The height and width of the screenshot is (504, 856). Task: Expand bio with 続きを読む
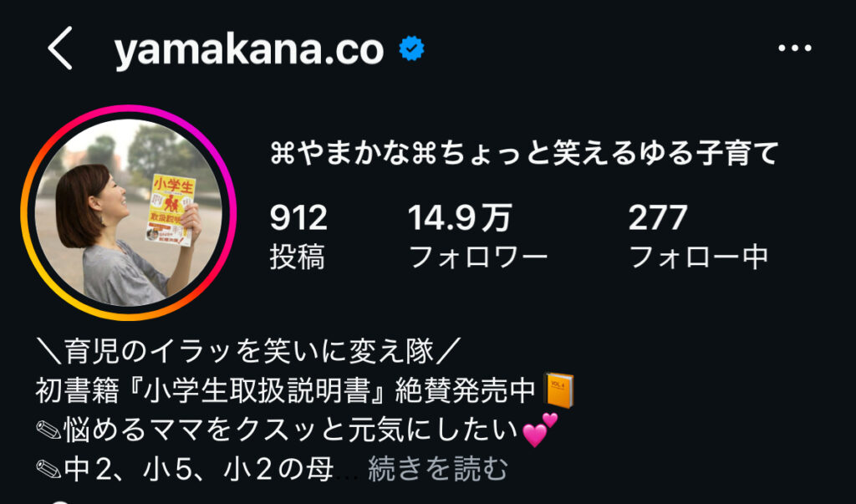[x=438, y=469]
